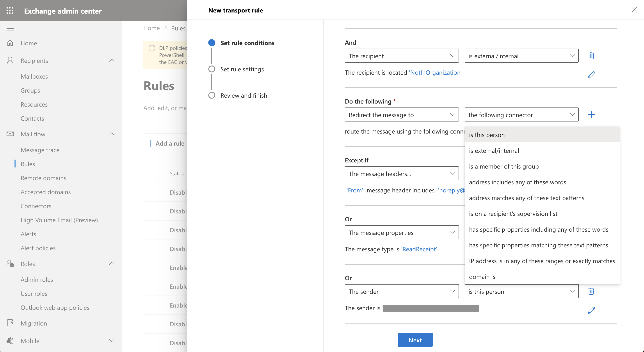The image size is (644, 352).
Task: Click the DLP policies info icon
Action: [x=152, y=48]
